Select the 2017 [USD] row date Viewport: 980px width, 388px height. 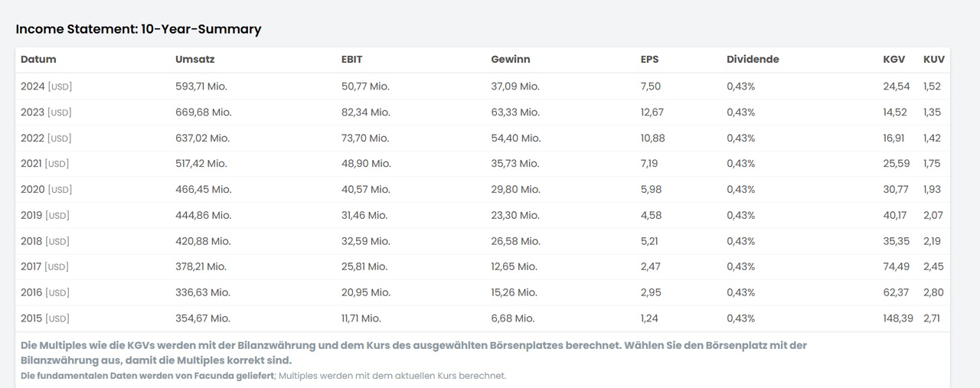tap(44, 267)
